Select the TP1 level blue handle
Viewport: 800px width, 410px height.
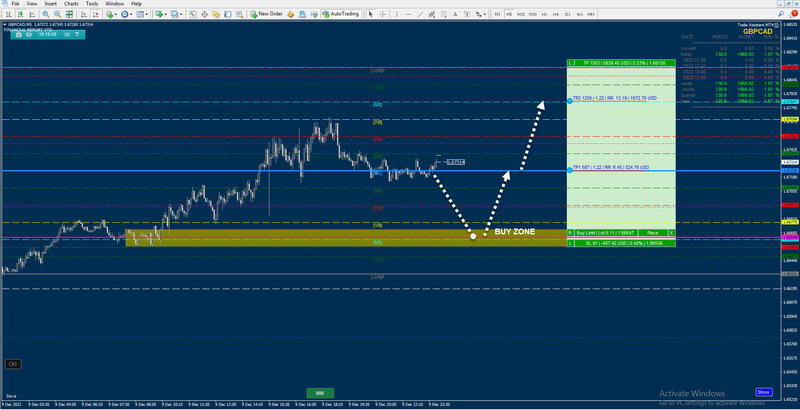pyautogui.click(x=570, y=170)
